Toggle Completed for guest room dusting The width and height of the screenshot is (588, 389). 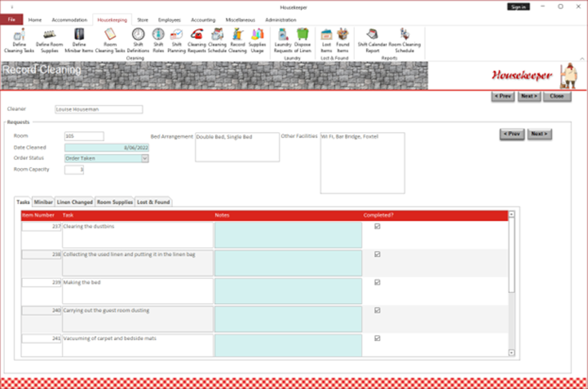click(377, 311)
